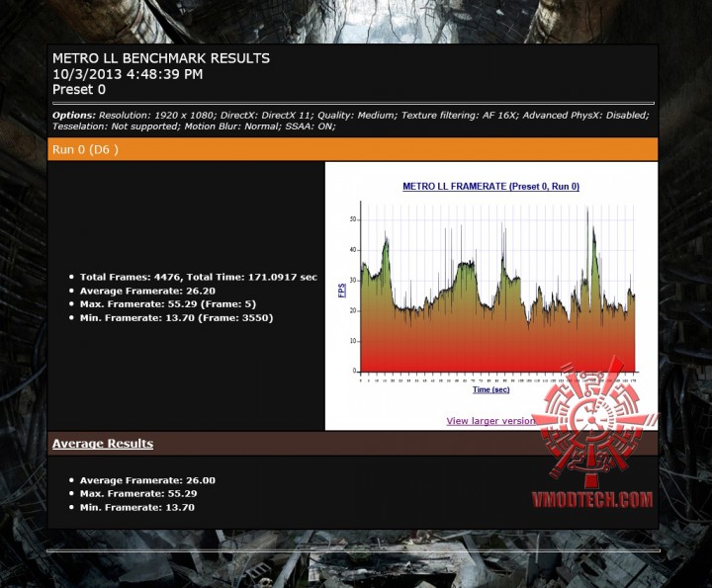This screenshot has width=712, height=588.
Task: Click the framerate graph thumbnail
Action: click(491, 291)
